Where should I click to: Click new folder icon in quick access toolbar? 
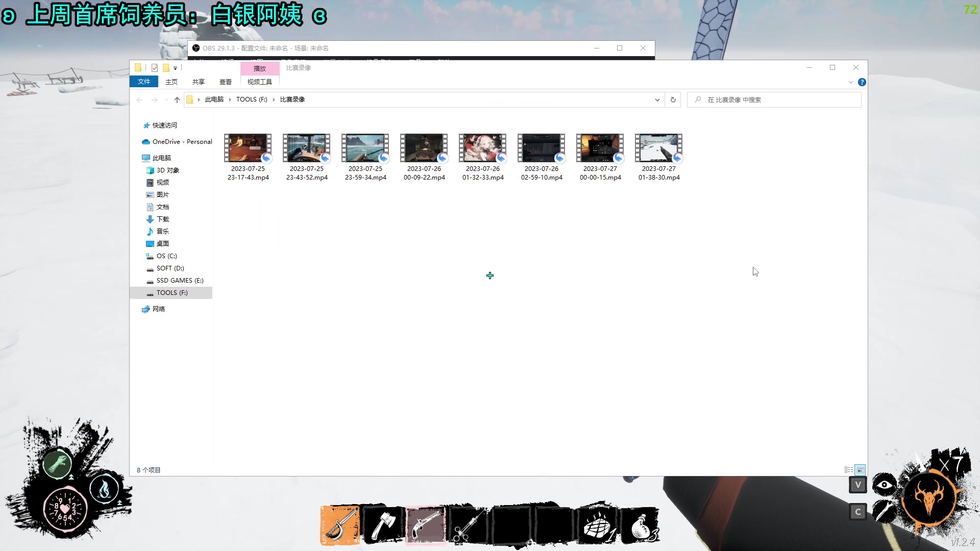(x=166, y=68)
